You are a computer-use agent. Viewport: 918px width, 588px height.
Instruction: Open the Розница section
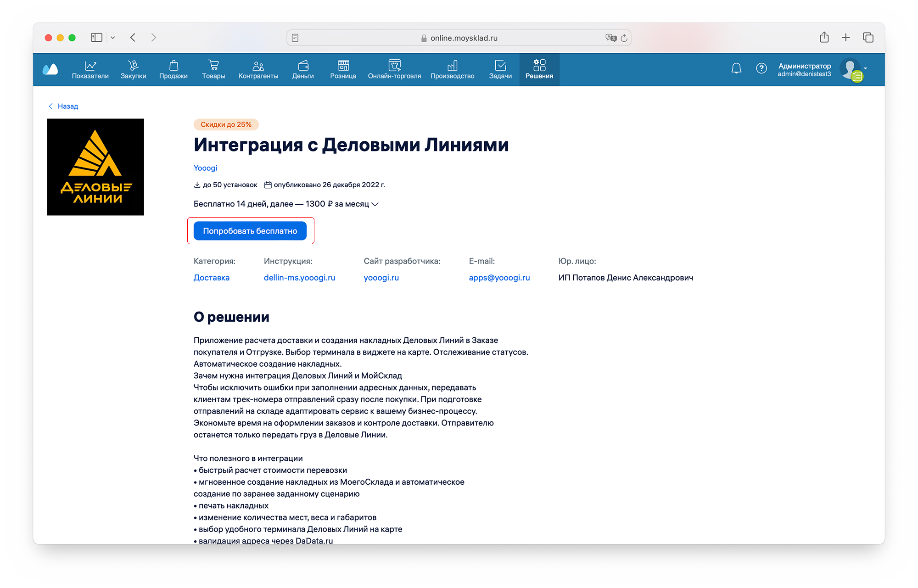coord(343,69)
